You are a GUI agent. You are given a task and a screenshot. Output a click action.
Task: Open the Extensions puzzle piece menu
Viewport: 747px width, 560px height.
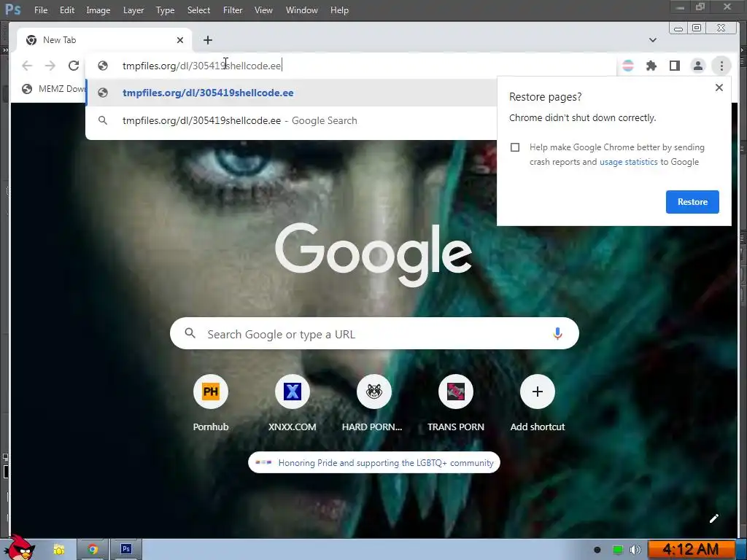pyautogui.click(x=651, y=66)
